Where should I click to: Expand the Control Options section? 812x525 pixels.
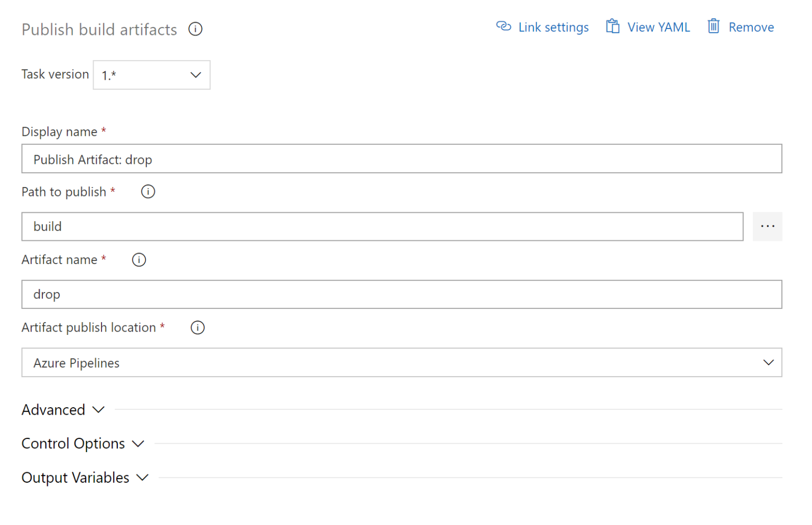(x=83, y=443)
